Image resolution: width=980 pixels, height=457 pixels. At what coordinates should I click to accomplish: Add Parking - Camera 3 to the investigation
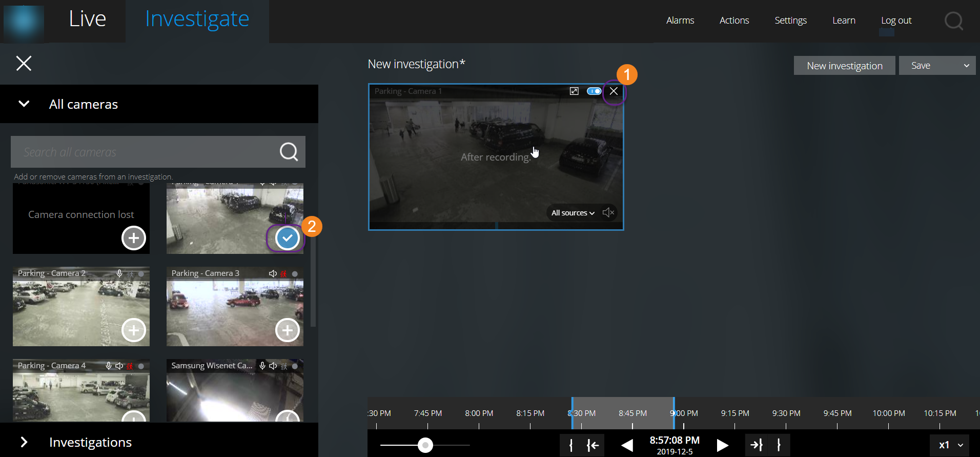(288, 330)
